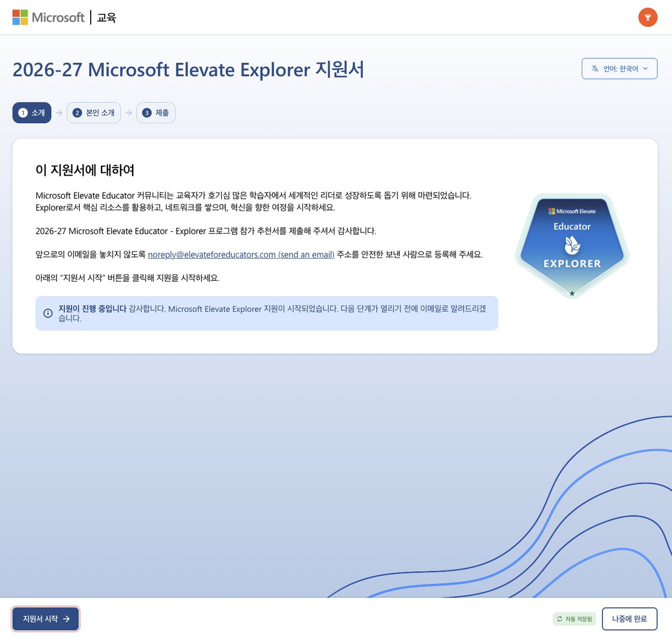Click the noreply@elevateforeducators.com email link
The image size is (672, 640).
241,254
